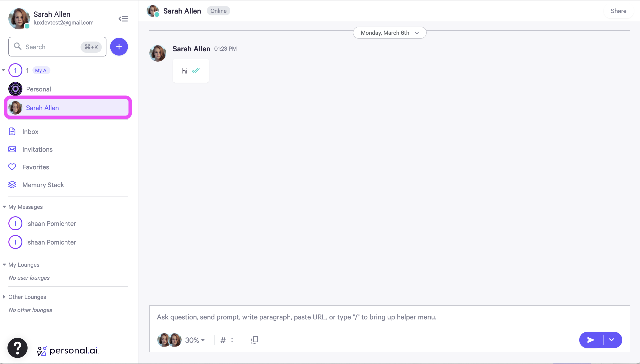This screenshot has height=364, width=640.
Task: Open Favorites heart item
Action: [x=35, y=167]
